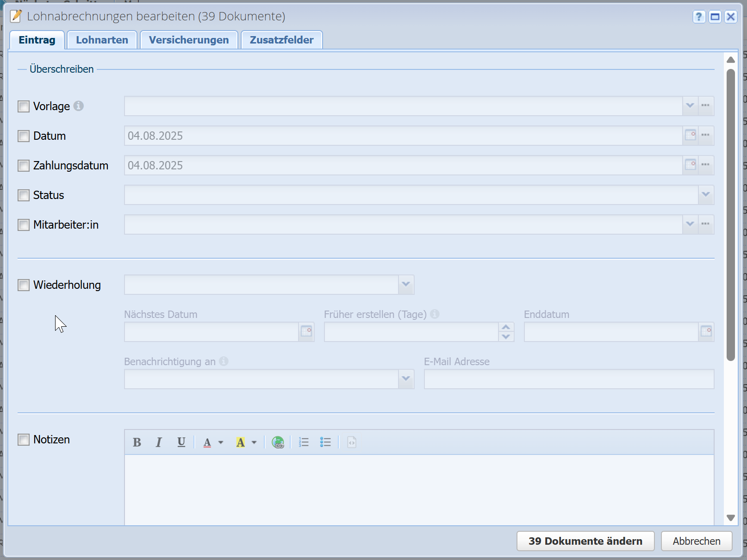Tick the Wiederholung checkbox
The image size is (747, 560).
pyautogui.click(x=24, y=285)
